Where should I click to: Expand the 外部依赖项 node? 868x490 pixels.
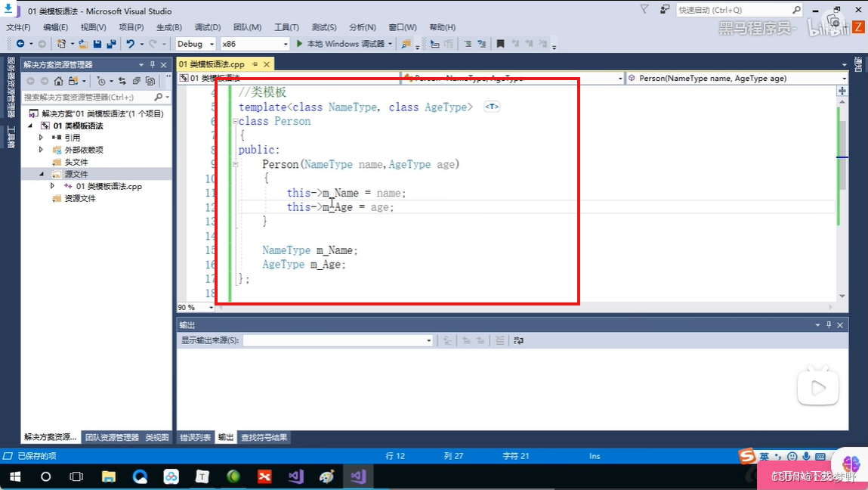click(x=41, y=149)
